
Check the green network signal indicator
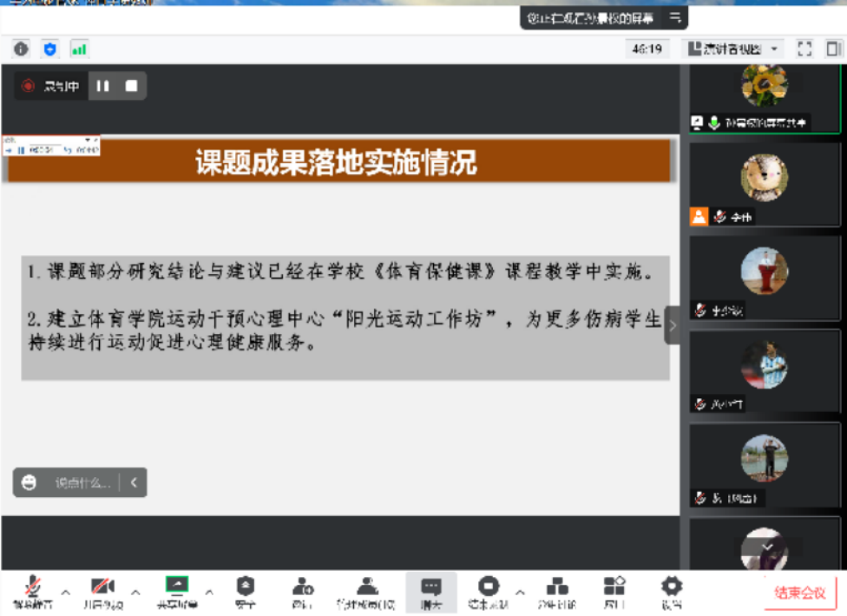(79, 49)
